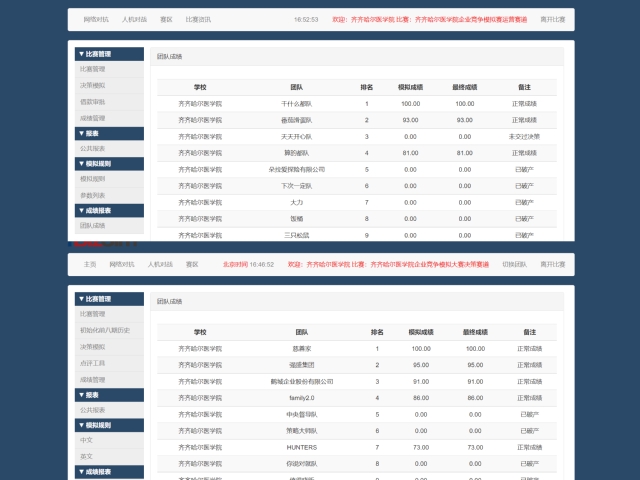Select 团队成绩 in the left sidebar
This screenshot has height=480, width=640.
pos(92,225)
